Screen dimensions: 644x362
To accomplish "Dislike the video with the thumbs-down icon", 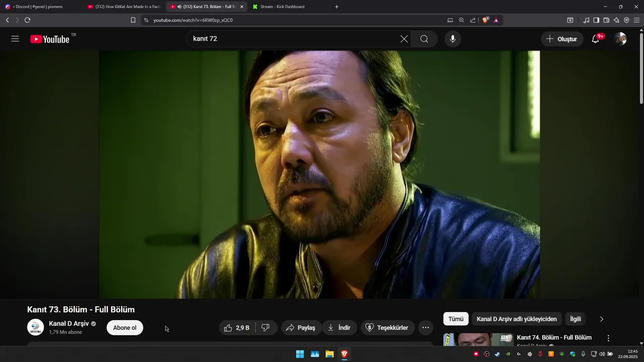I will pyautogui.click(x=266, y=328).
